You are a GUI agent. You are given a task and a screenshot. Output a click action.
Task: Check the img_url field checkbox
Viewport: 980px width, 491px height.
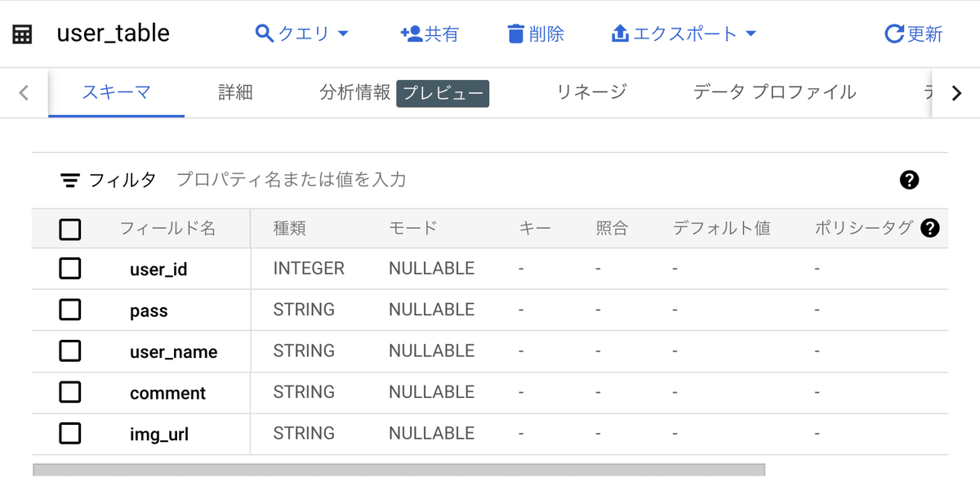tap(70, 433)
